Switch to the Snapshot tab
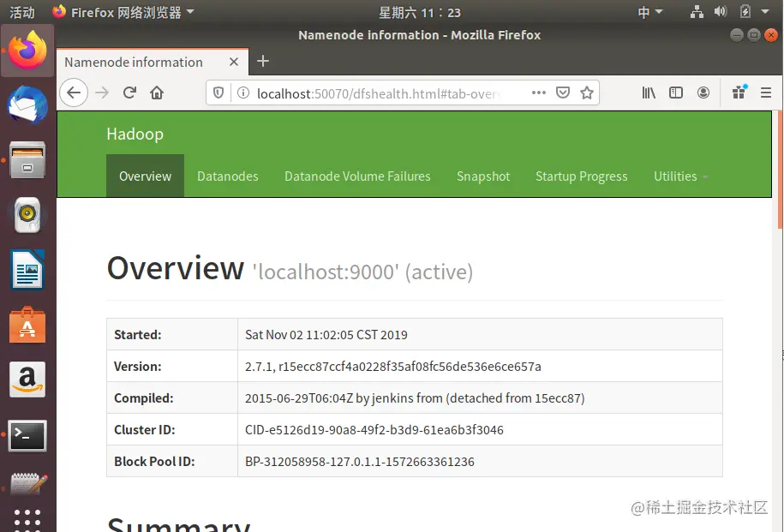 (x=483, y=176)
